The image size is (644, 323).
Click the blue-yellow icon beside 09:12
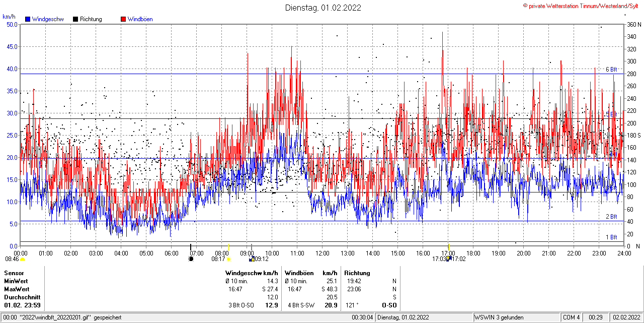[252, 259]
